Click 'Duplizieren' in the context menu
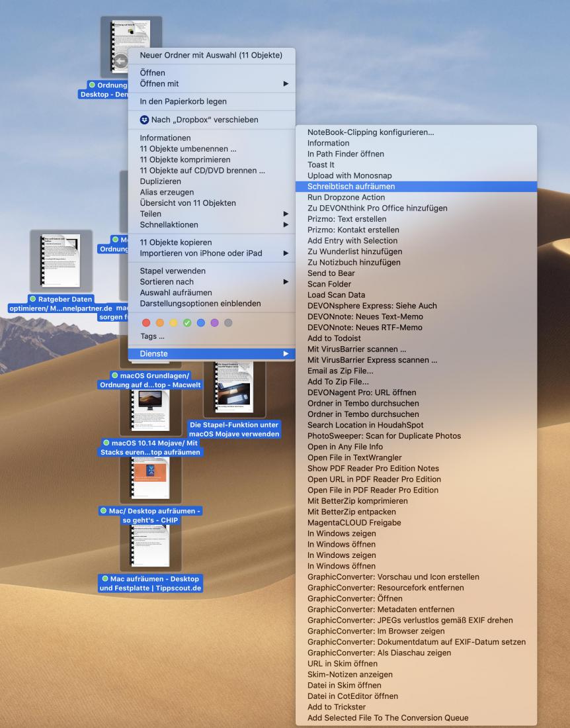The height and width of the screenshot is (728, 570). pyautogui.click(x=212, y=181)
